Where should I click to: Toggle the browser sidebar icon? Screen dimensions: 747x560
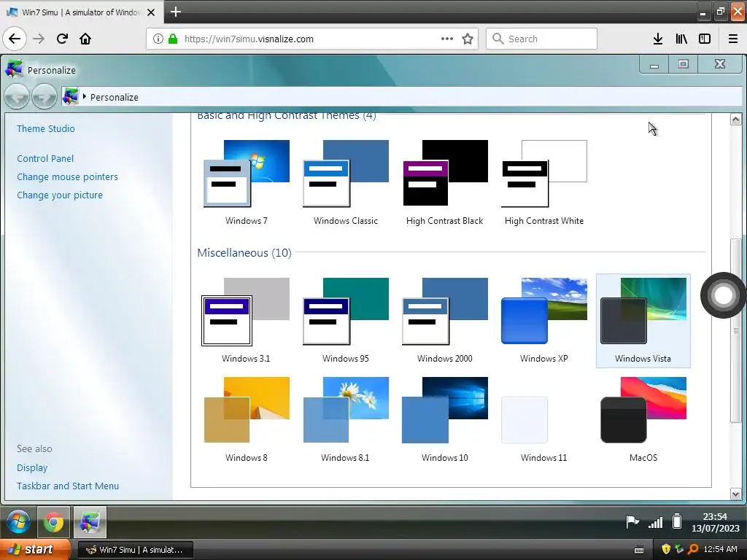click(x=705, y=39)
